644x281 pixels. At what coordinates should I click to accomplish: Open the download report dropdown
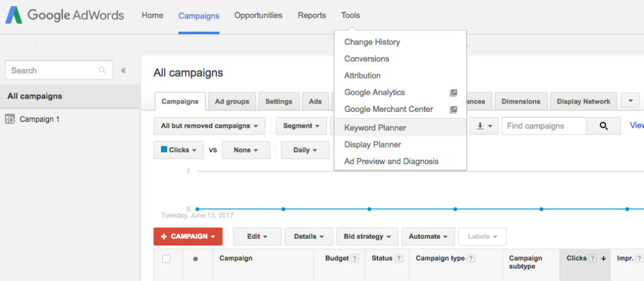[484, 126]
